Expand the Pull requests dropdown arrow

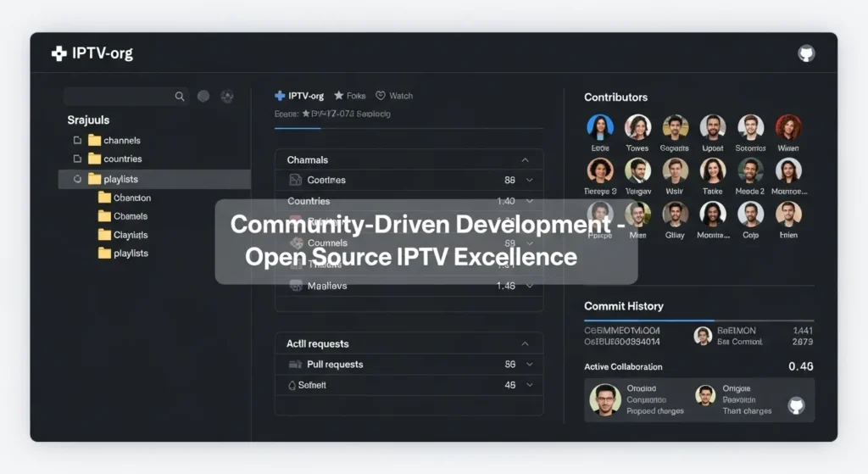click(529, 365)
